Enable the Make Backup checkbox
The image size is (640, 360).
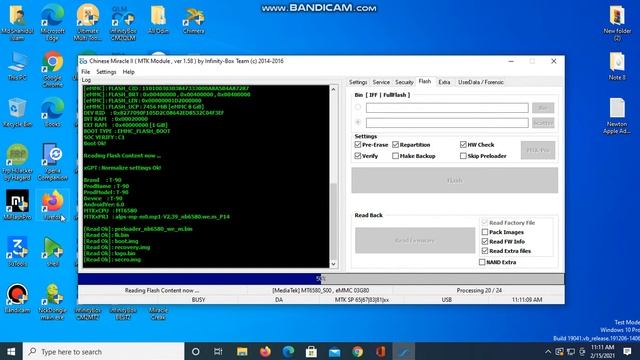(x=396, y=156)
